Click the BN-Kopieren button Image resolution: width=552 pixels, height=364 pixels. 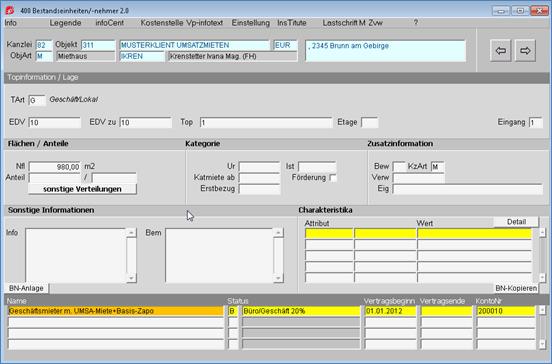(x=516, y=288)
